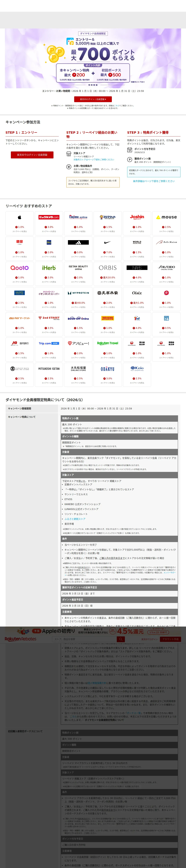
Task: Select the Keio net shopping logo
Action: tap(137, 369)
